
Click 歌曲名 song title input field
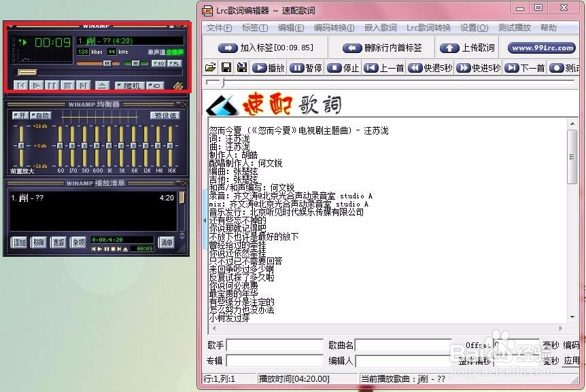pos(403,345)
